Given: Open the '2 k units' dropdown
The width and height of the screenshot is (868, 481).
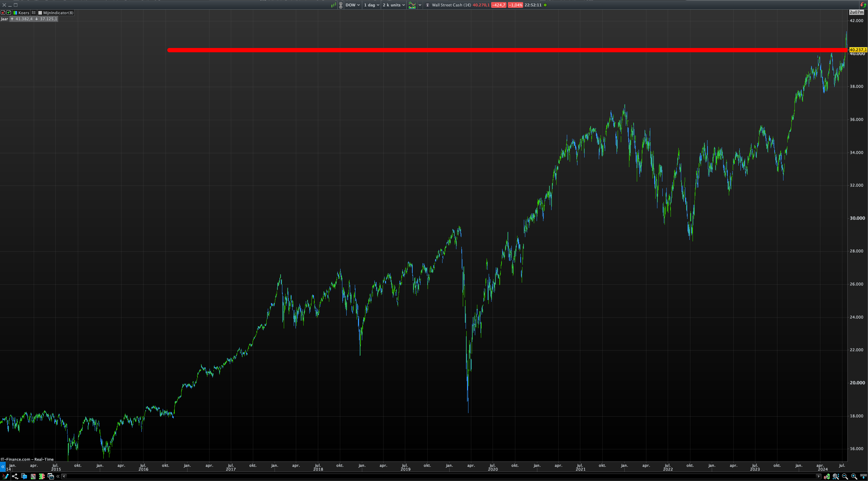Looking at the screenshot, I should tap(394, 5).
